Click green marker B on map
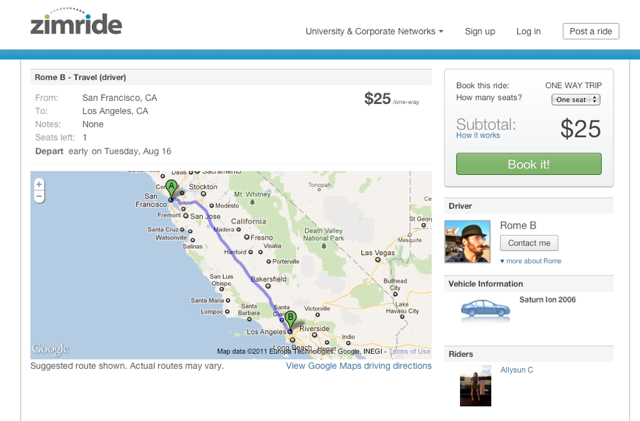The width and height of the screenshot is (640, 421). point(290,319)
